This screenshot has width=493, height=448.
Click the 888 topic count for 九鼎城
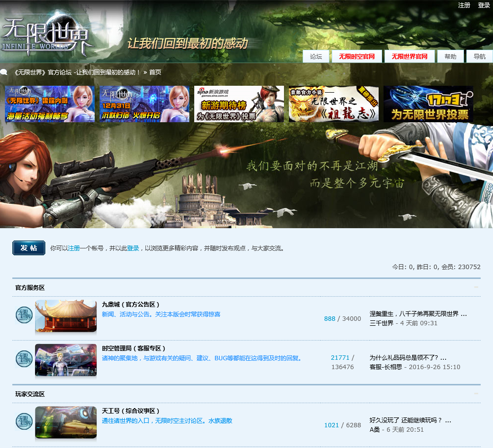pos(329,319)
